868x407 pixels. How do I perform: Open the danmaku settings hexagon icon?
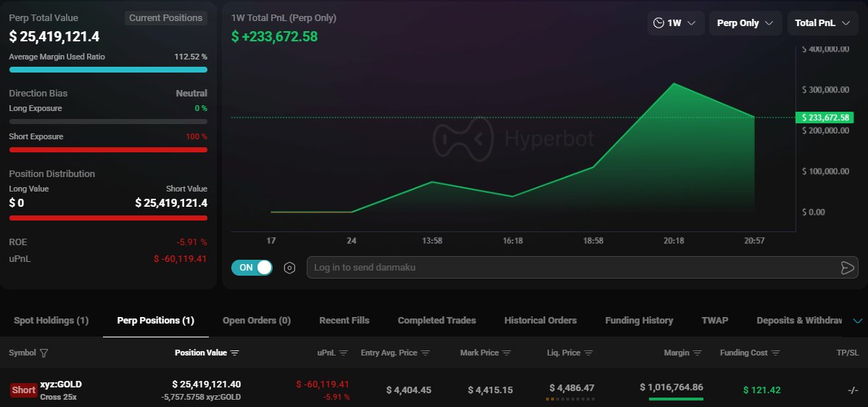tap(289, 268)
